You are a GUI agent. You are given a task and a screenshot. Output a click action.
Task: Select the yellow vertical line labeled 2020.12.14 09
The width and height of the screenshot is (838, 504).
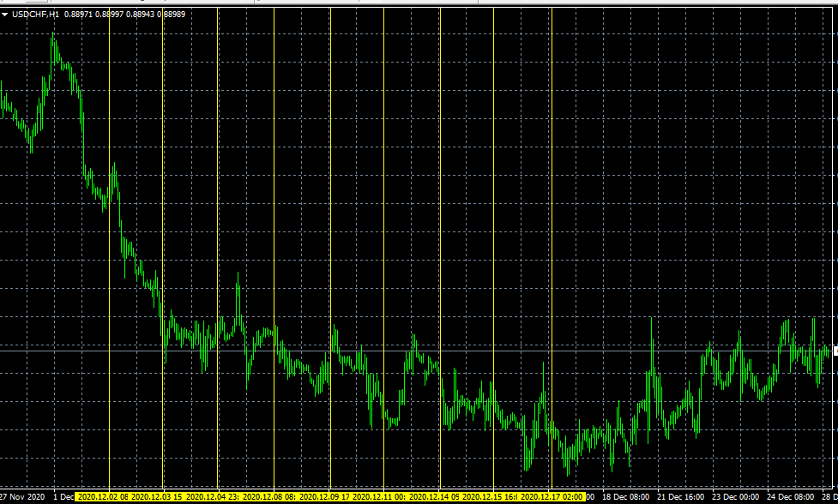(440, 249)
